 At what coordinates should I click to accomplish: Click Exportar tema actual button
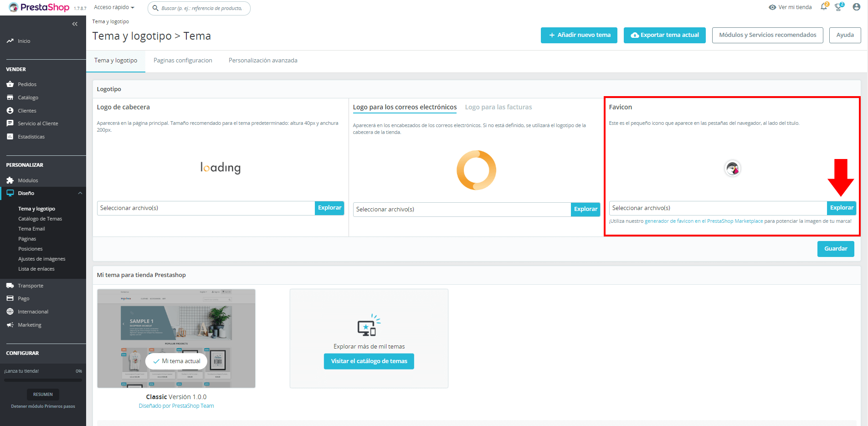click(665, 35)
